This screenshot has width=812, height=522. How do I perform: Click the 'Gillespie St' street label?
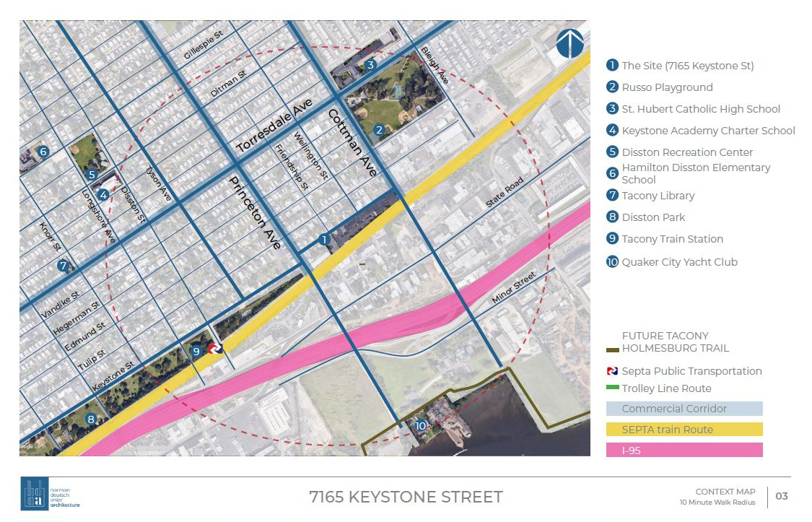(x=204, y=45)
